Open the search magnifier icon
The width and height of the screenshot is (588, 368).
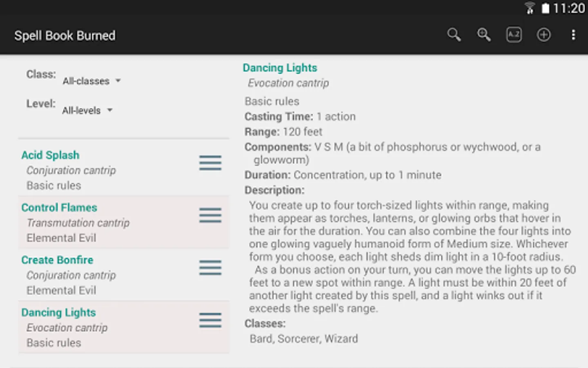click(454, 35)
